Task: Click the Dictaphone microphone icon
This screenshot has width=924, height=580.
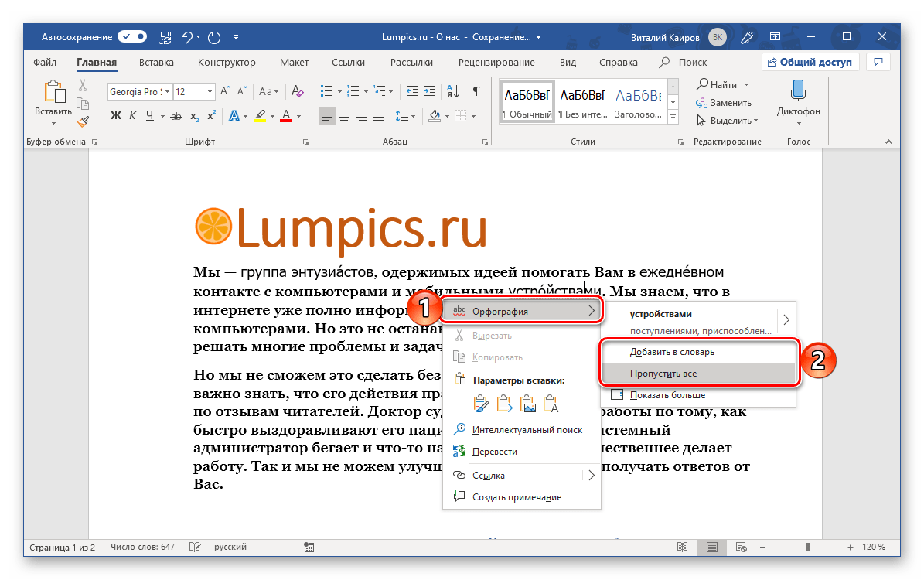Action: click(x=798, y=91)
